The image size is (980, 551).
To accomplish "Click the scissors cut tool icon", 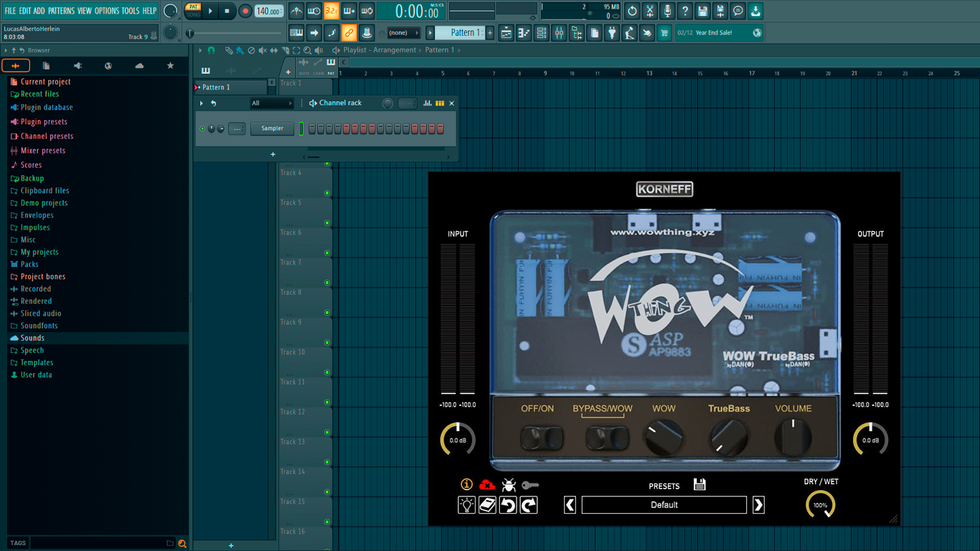I will pyautogui.click(x=649, y=11).
